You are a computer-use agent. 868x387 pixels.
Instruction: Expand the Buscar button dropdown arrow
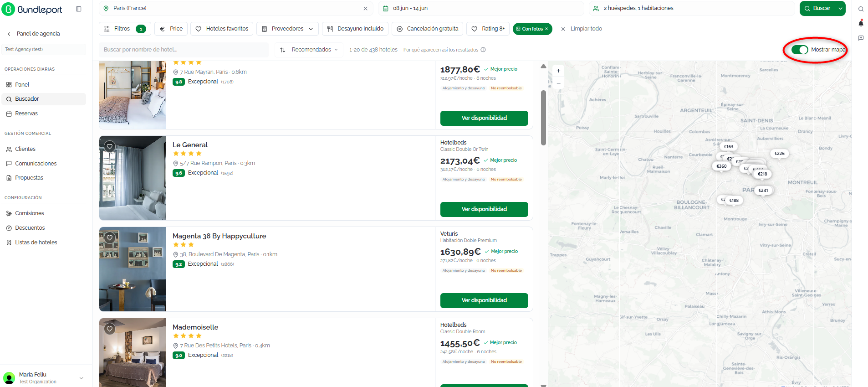coord(840,8)
